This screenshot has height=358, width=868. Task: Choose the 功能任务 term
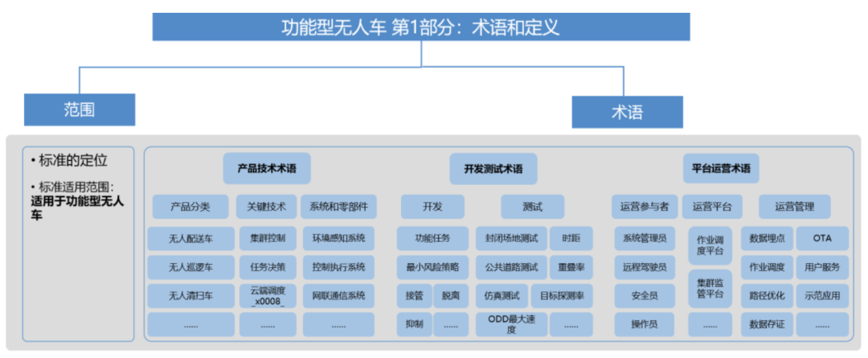(433, 239)
